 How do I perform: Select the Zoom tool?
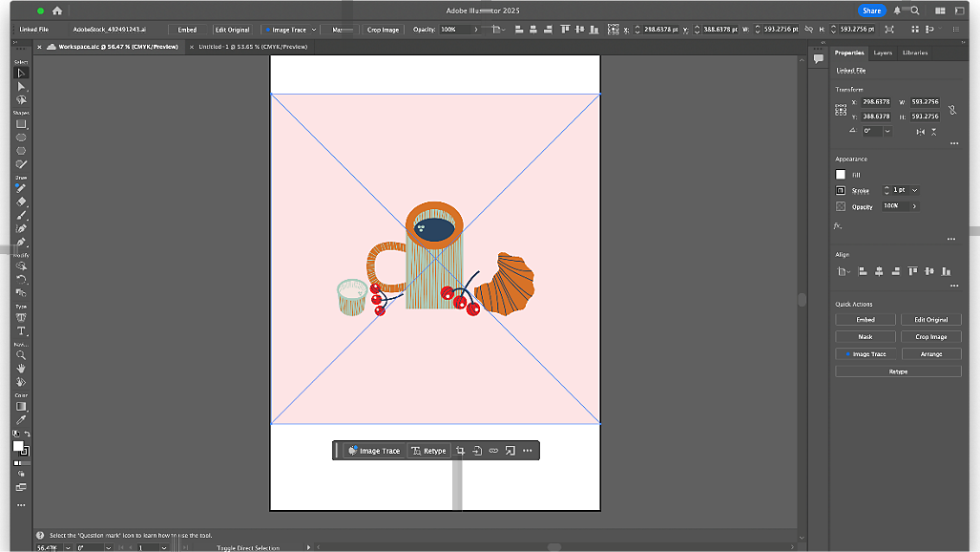tap(21, 355)
